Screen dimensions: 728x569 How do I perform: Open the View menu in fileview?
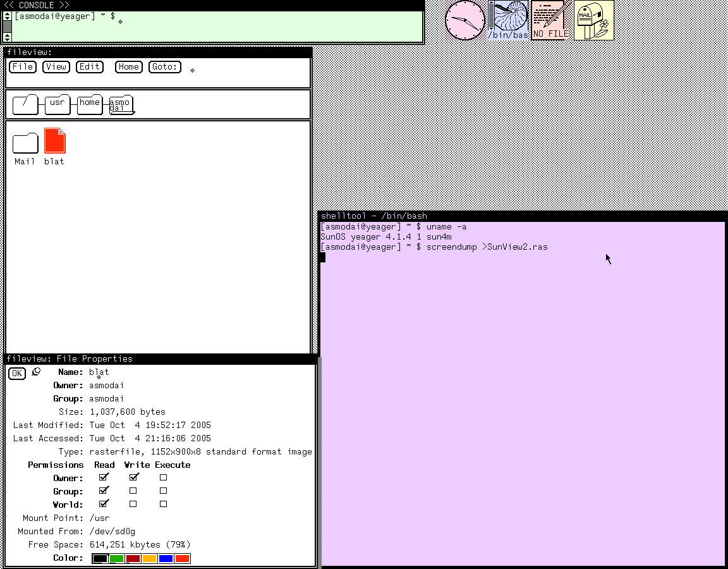point(56,67)
